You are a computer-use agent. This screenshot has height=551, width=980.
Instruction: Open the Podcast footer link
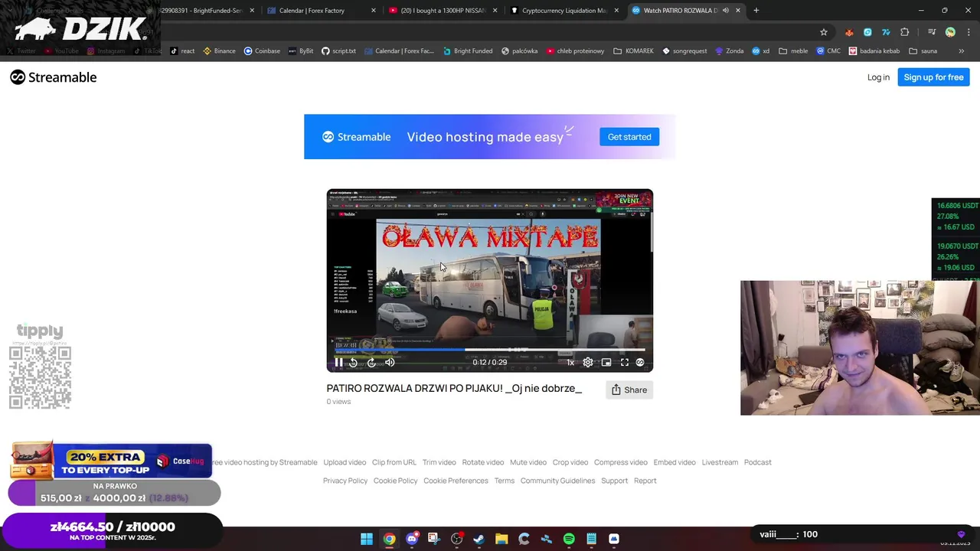(x=758, y=462)
